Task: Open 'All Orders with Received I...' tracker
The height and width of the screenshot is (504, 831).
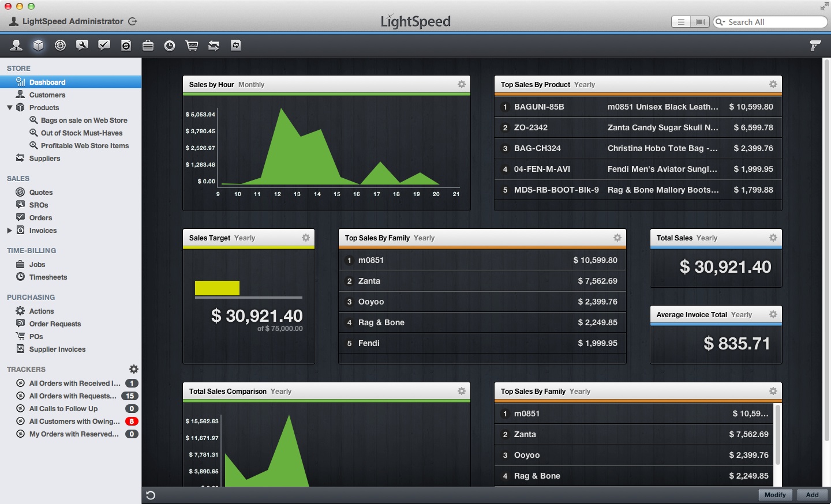Action: click(70, 383)
